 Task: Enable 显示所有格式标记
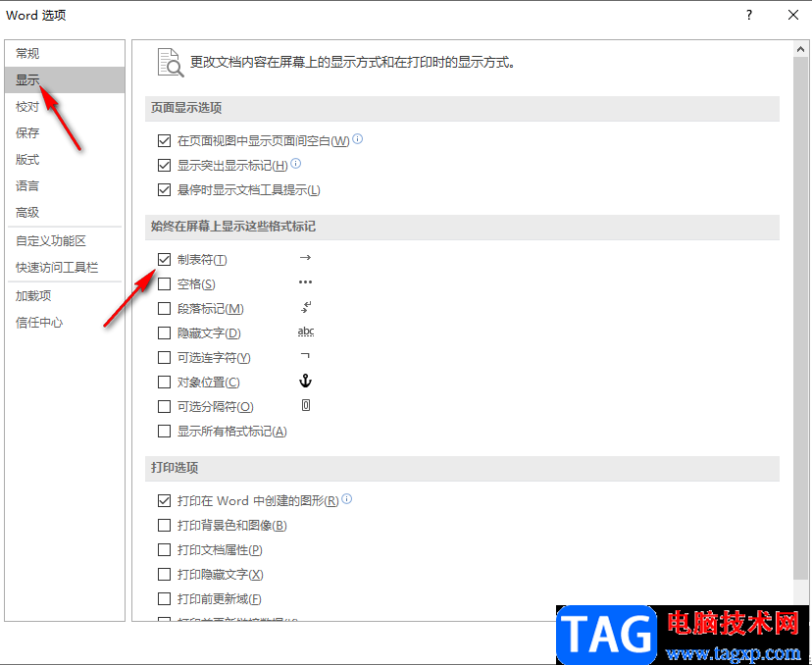tap(164, 431)
